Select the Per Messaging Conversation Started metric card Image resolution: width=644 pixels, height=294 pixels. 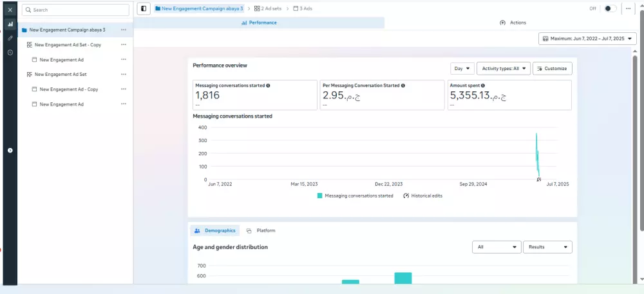click(x=383, y=95)
